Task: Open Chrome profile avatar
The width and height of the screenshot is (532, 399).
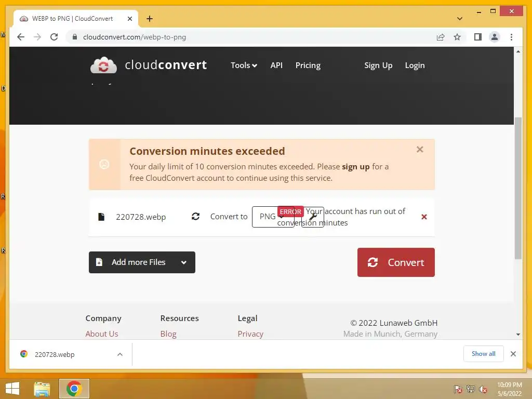Action: pos(495,37)
